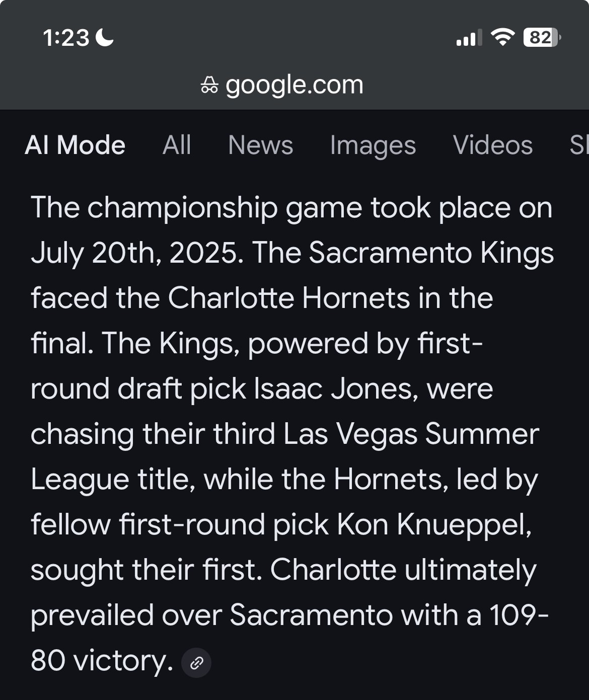Tap 'July 20th, 2025' date text
This screenshot has height=700, width=589.
tap(137, 253)
